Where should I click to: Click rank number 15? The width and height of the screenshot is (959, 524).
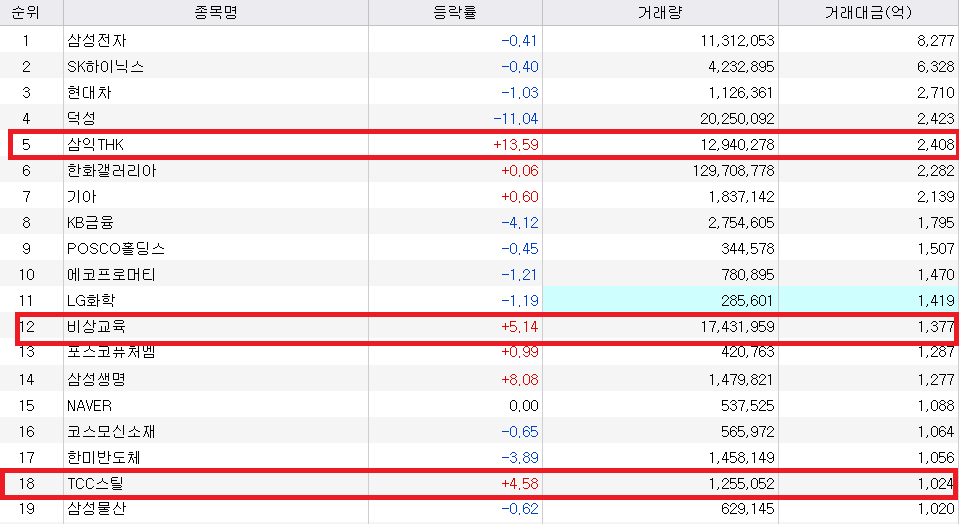tap(26, 406)
